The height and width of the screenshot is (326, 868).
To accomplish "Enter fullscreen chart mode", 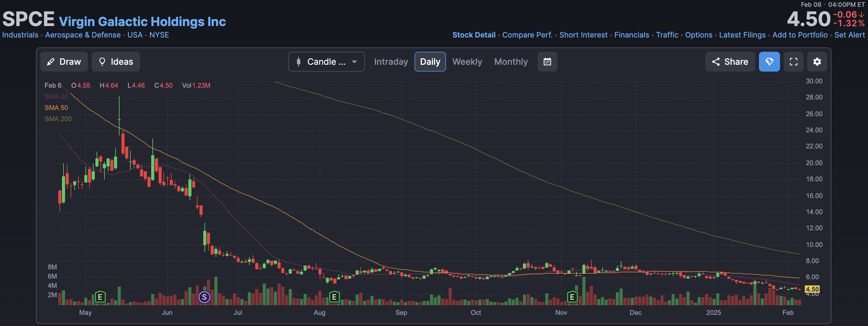I will point(794,62).
